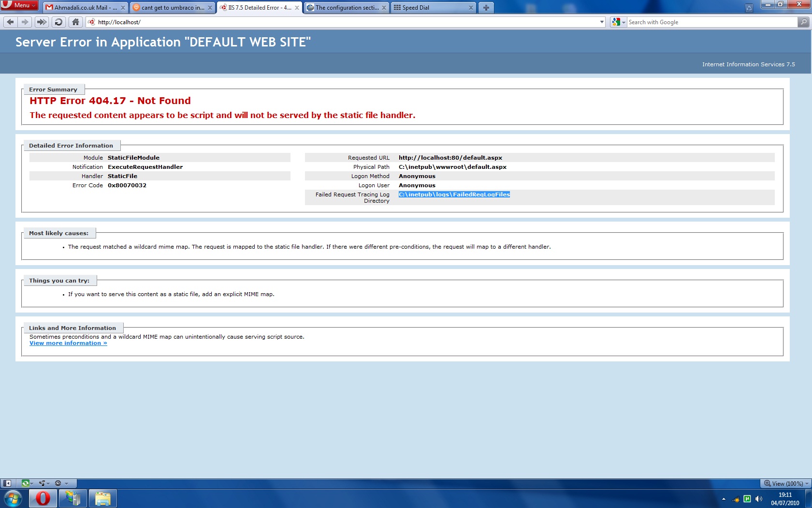Screen dimensions: 812x508
Task: Click the 'wildcard mime map' cause sentence
Action: click(309, 247)
